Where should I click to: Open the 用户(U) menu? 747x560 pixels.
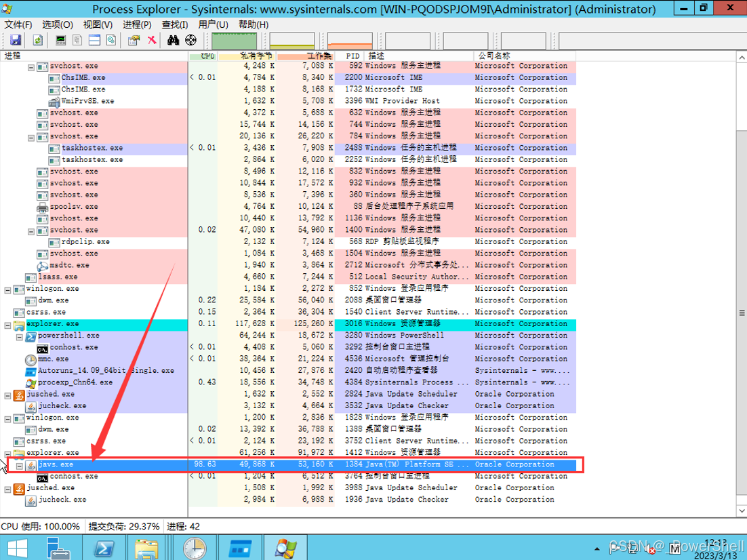click(x=214, y=25)
